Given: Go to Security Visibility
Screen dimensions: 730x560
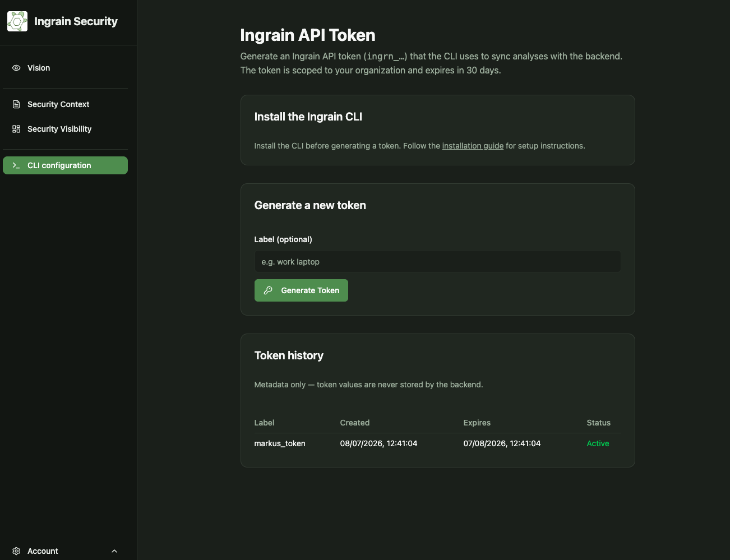Looking at the screenshot, I should (65, 129).
